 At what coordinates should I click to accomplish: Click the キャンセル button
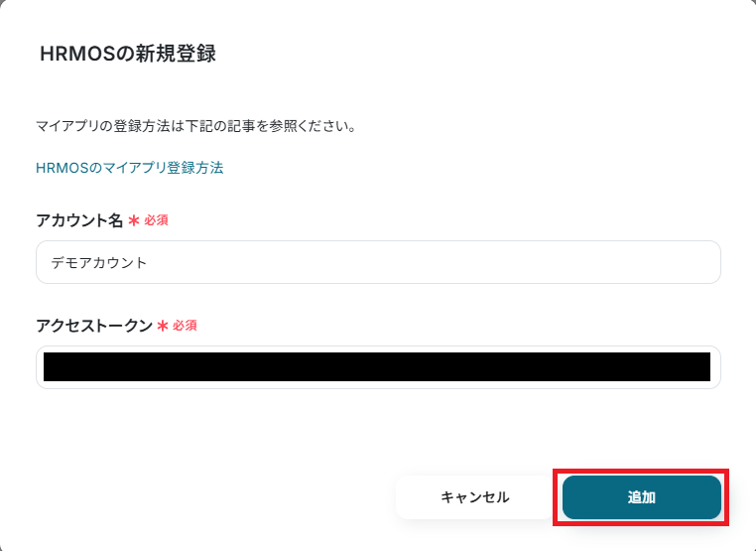point(474,497)
